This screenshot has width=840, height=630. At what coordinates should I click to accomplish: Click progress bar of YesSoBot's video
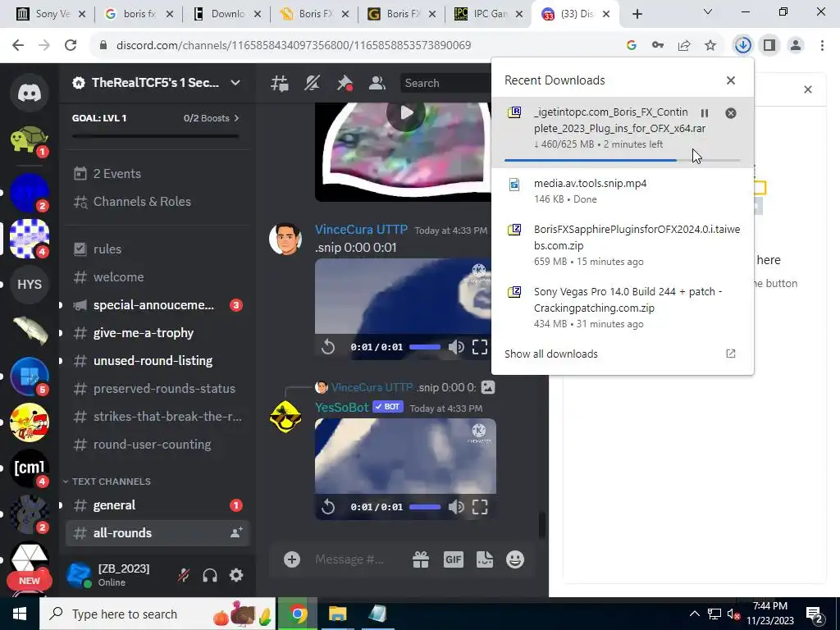tap(425, 507)
